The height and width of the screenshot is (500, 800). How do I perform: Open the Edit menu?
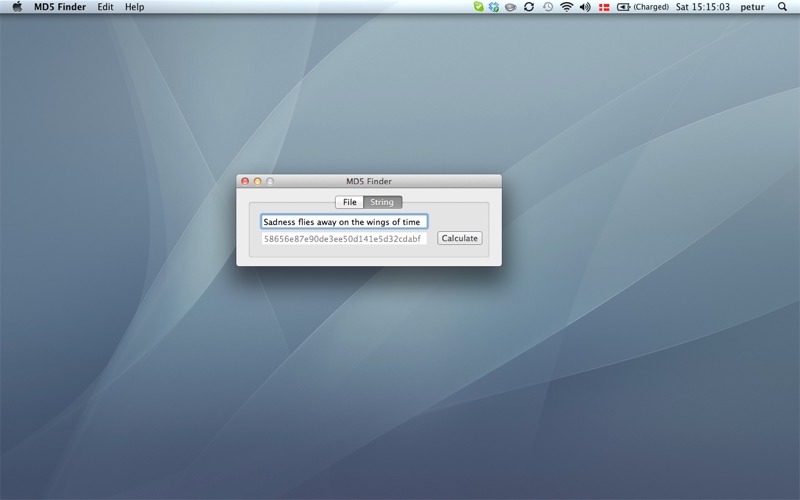[x=105, y=7]
